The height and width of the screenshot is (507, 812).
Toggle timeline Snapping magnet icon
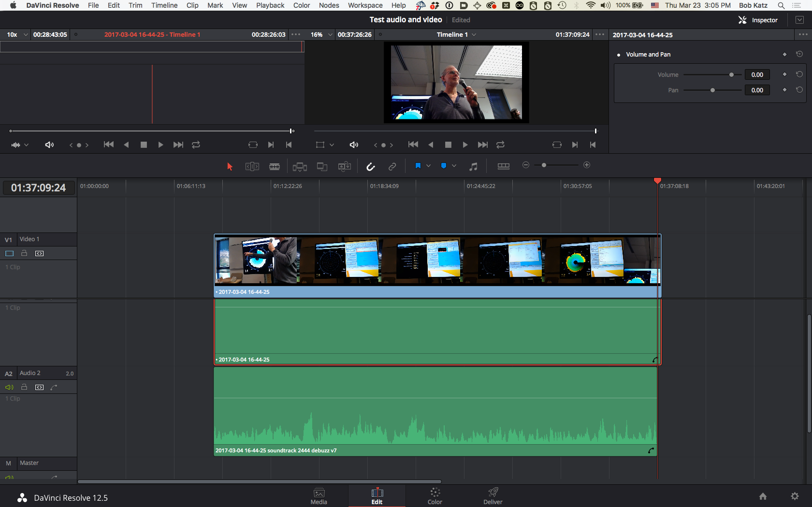[371, 166]
